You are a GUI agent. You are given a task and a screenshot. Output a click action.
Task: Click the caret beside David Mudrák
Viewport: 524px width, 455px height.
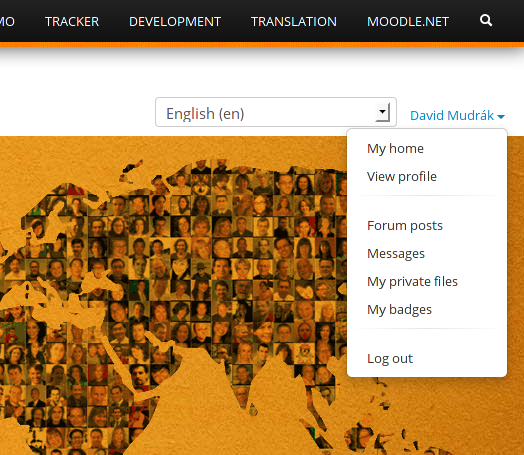click(x=501, y=117)
